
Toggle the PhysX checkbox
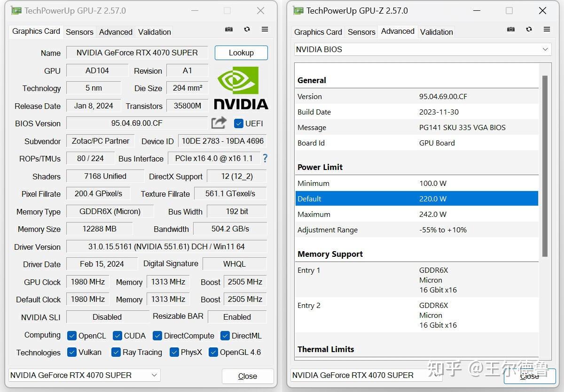(x=174, y=352)
